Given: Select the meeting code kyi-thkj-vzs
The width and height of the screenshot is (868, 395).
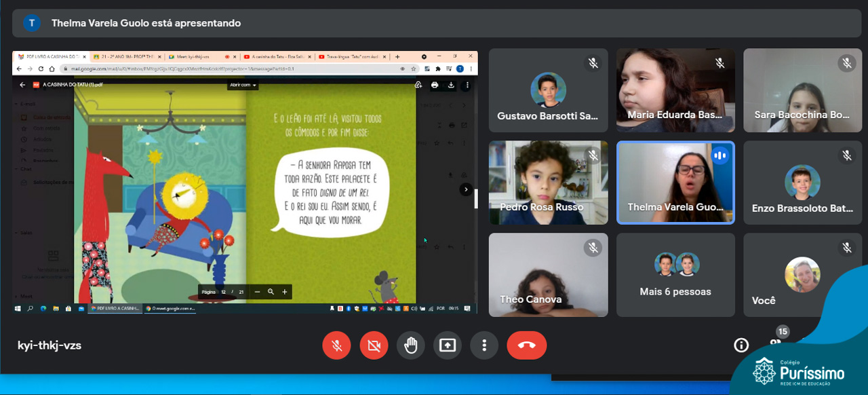Looking at the screenshot, I should click(50, 345).
